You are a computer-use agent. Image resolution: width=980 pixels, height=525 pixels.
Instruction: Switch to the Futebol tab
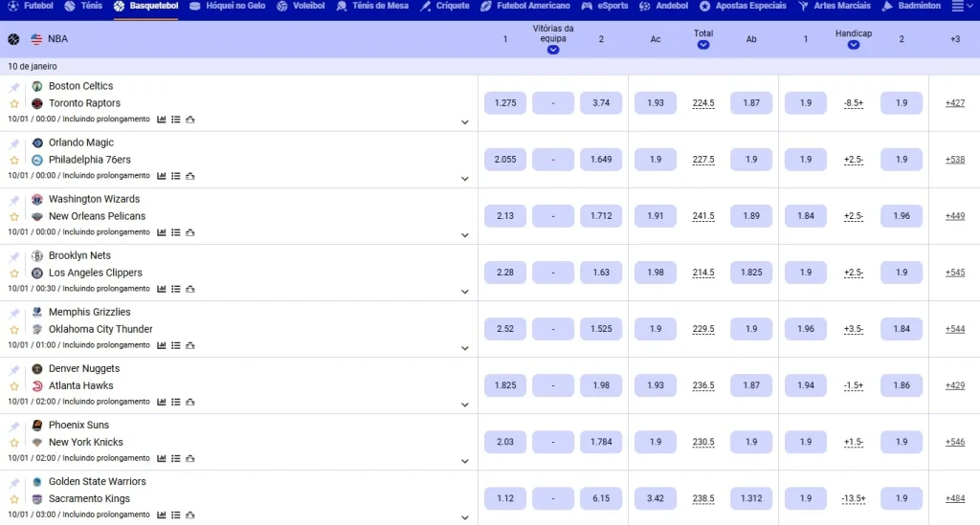coord(31,6)
